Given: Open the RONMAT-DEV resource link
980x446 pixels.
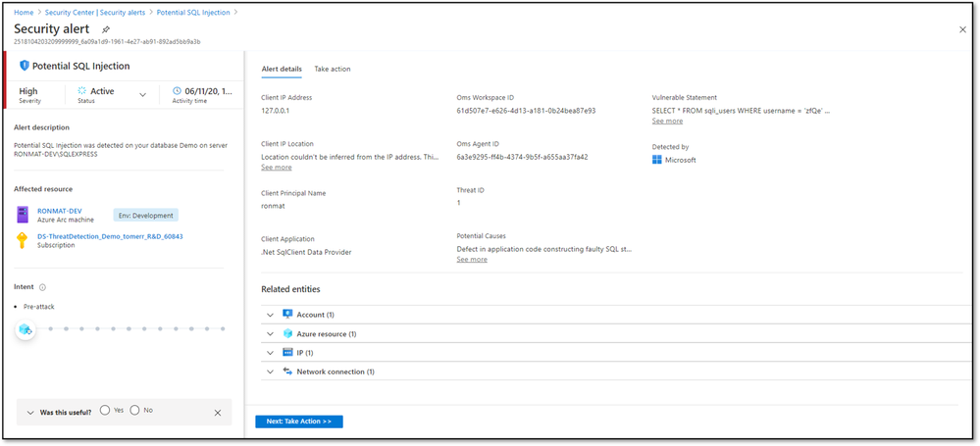Looking at the screenshot, I should (x=60, y=211).
